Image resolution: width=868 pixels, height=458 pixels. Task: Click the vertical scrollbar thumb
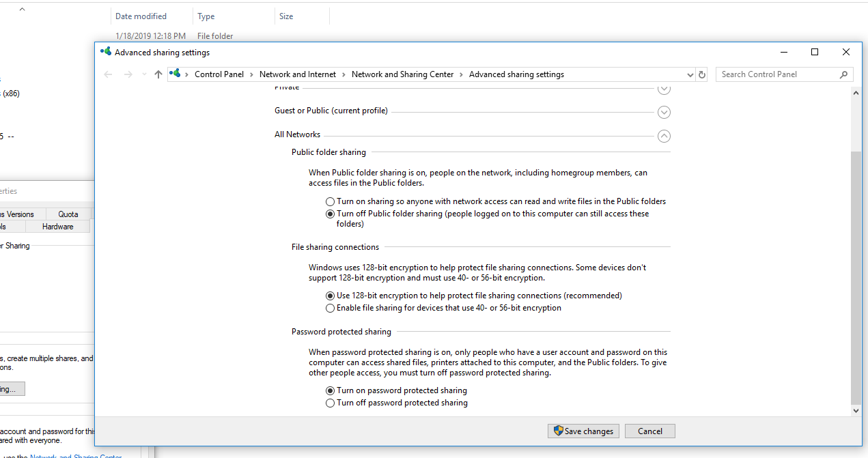856,278
